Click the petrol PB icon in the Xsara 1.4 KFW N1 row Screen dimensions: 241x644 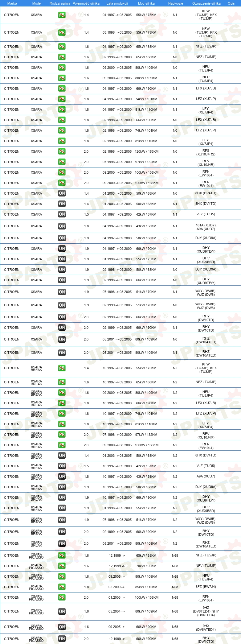(62, 15)
